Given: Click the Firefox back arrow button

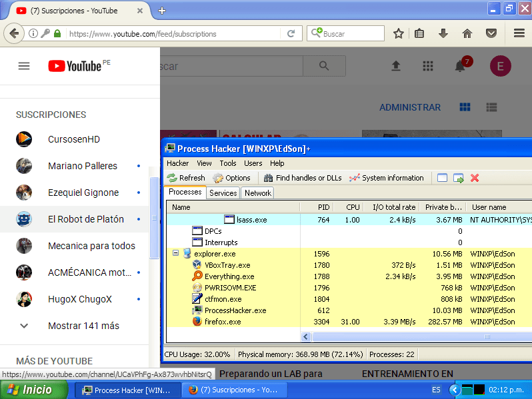Looking at the screenshot, I should [14, 33].
